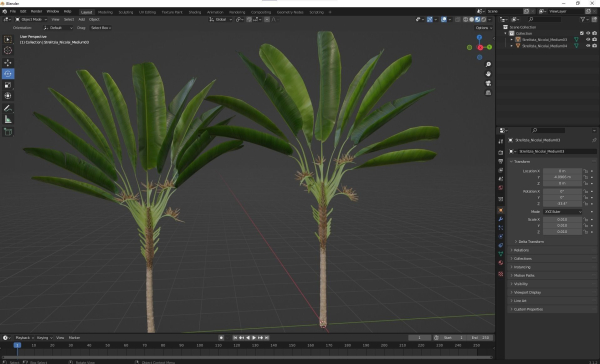Open the Scene properties tab
600x364 pixels.
pyautogui.click(x=501, y=179)
